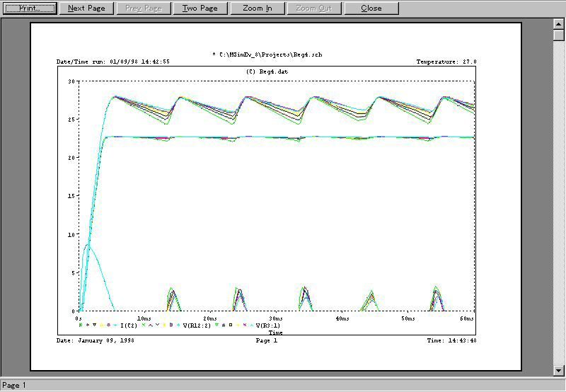566x392 pixels.
Task: Click the 30ms tick on time axis
Action: [x=277, y=318]
